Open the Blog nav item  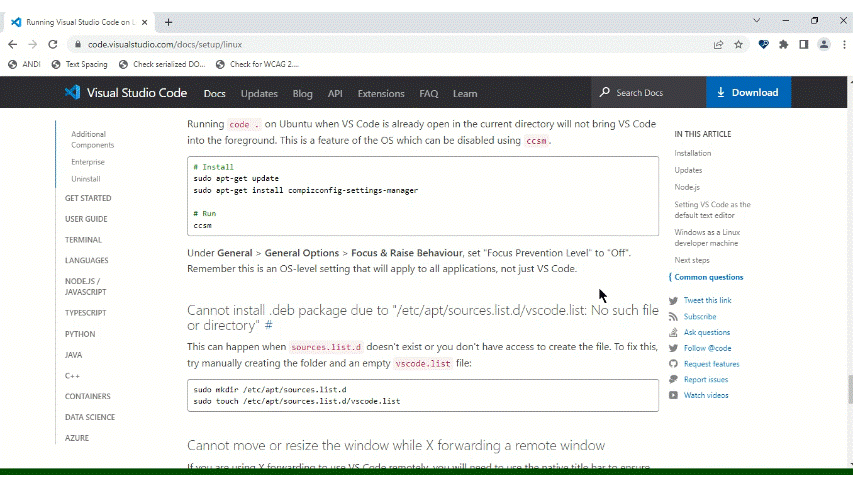pos(302,94)
